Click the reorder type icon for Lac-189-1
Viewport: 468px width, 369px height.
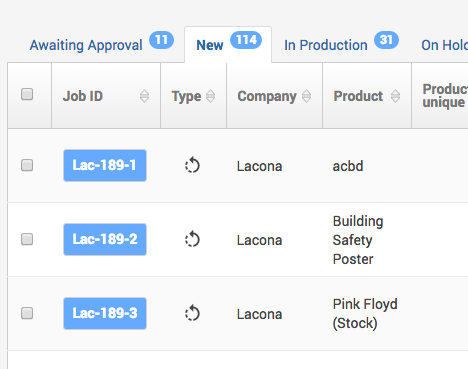click(192, 165)
